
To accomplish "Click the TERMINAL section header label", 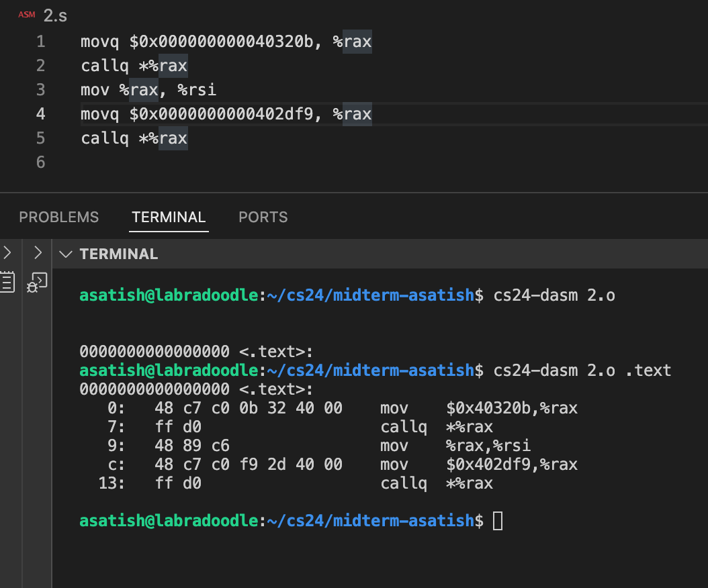I will pyautogui.click(x=118, y=254).
